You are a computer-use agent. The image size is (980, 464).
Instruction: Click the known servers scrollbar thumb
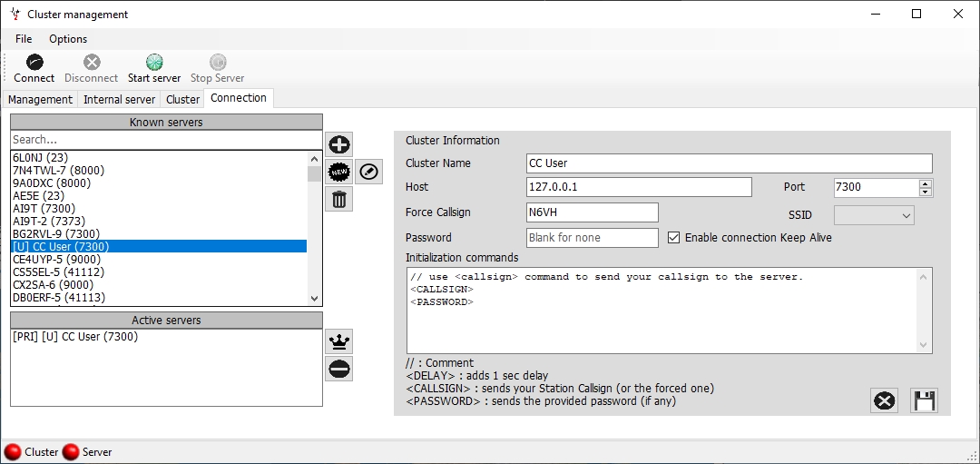(x=314, y=173)
